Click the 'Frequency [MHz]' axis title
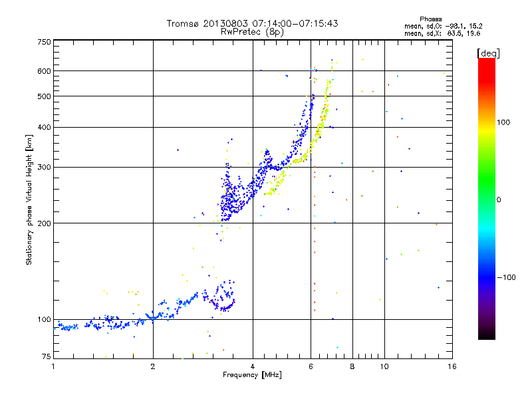Screen dimensions: 532x399 point(252,375)
